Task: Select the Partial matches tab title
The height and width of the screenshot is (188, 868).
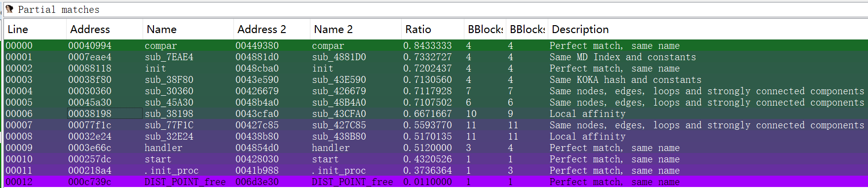Action: tap(59, 9)
